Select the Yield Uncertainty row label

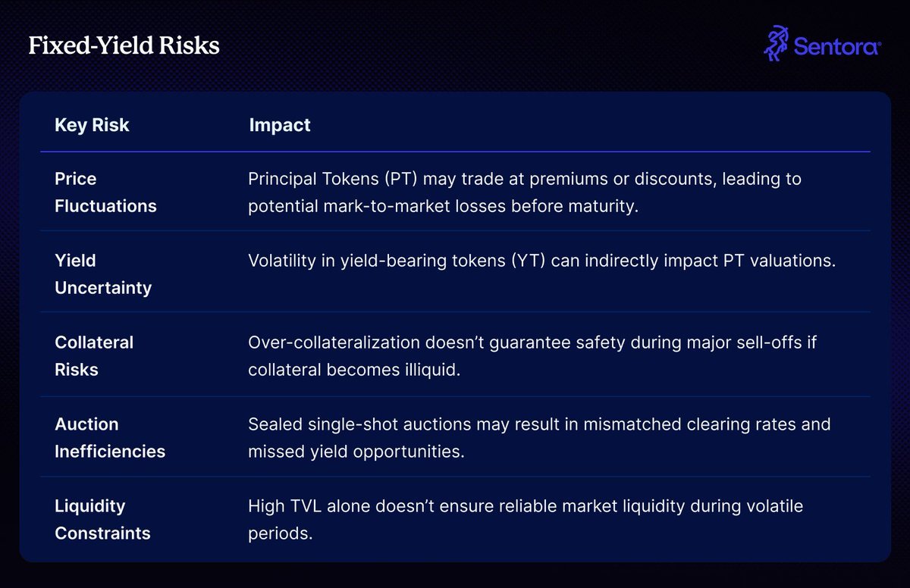pyautogui.click(x=103, y=274)
